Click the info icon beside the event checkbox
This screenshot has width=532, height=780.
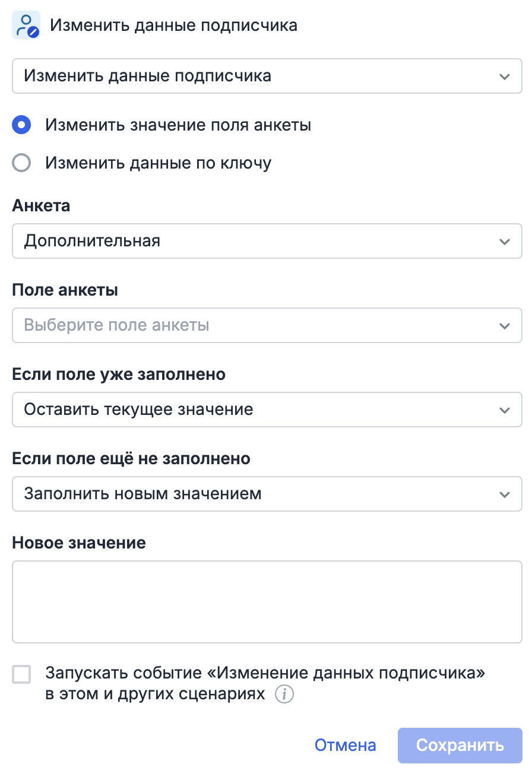pyautogui.click(x=284, y=693)
